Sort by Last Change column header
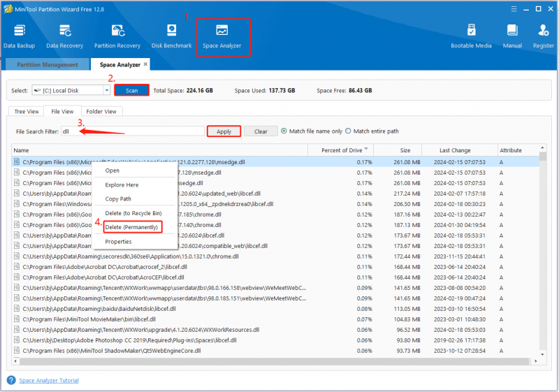The height and width of the screenshot is (392, 559). [x=460, y=150]
